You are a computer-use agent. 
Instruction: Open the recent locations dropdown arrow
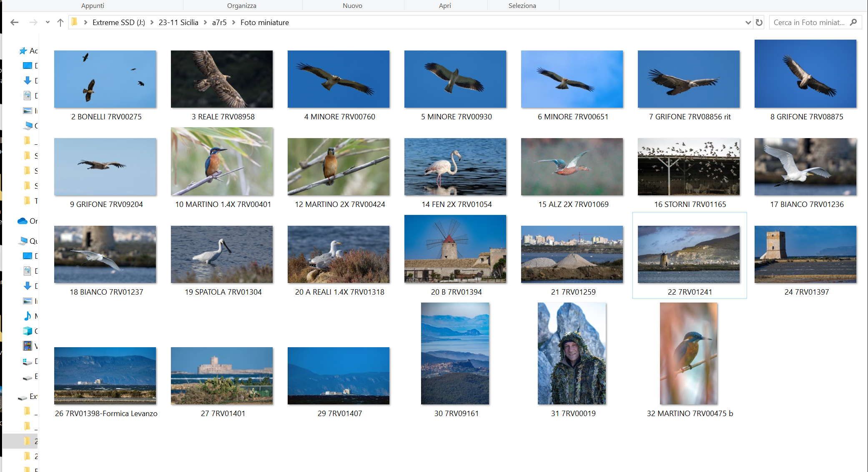pyautogui.click(x=48, y=23)
